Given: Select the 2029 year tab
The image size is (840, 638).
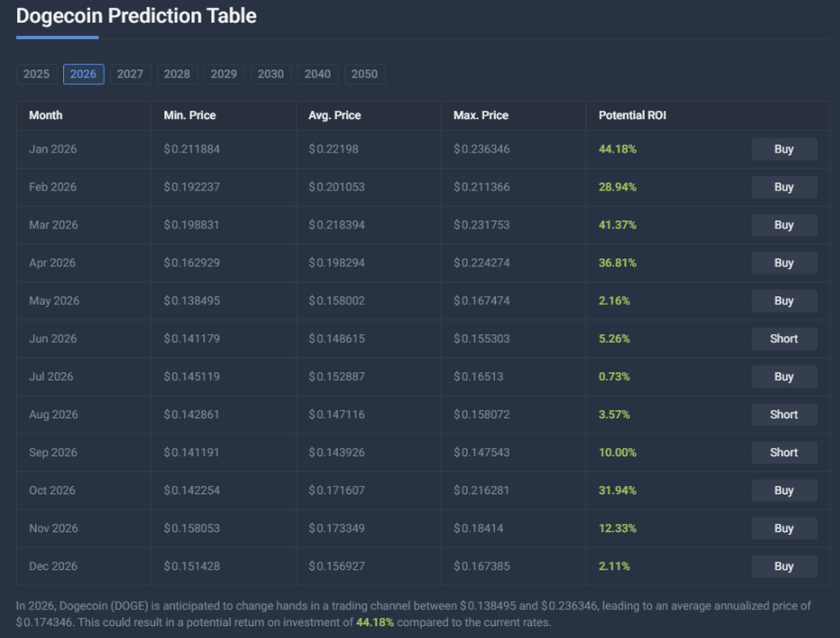Looking at the screenshot, I should tap(224, 74).
